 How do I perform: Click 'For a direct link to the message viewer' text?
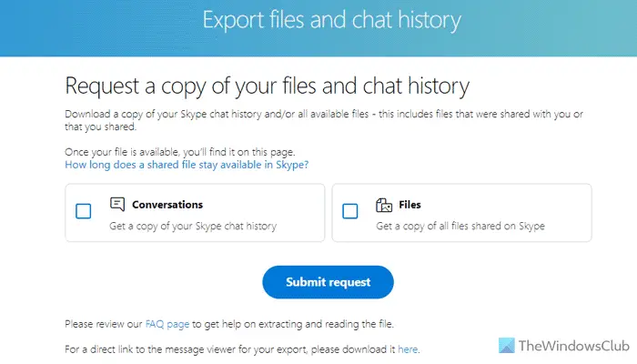(242, 349)
